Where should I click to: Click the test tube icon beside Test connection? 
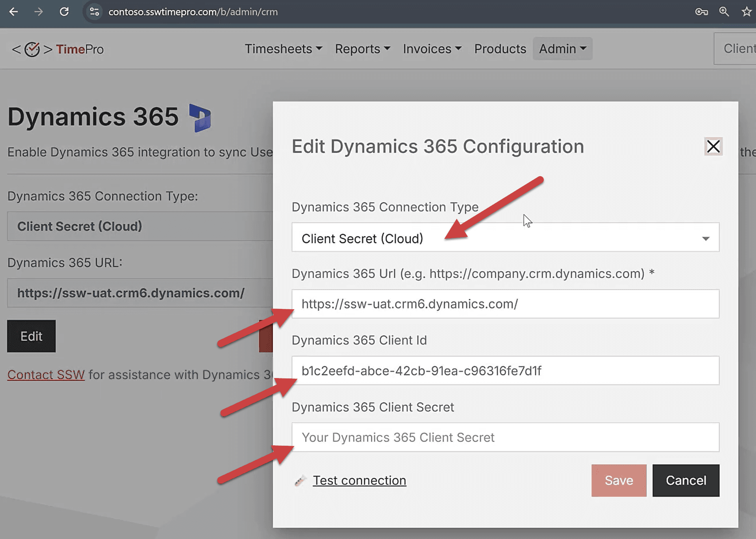coord(300,480)
